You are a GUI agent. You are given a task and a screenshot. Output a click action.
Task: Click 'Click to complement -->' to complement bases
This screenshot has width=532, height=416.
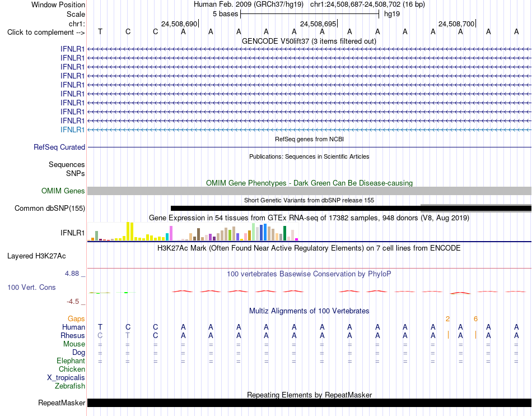coord(46,33)
